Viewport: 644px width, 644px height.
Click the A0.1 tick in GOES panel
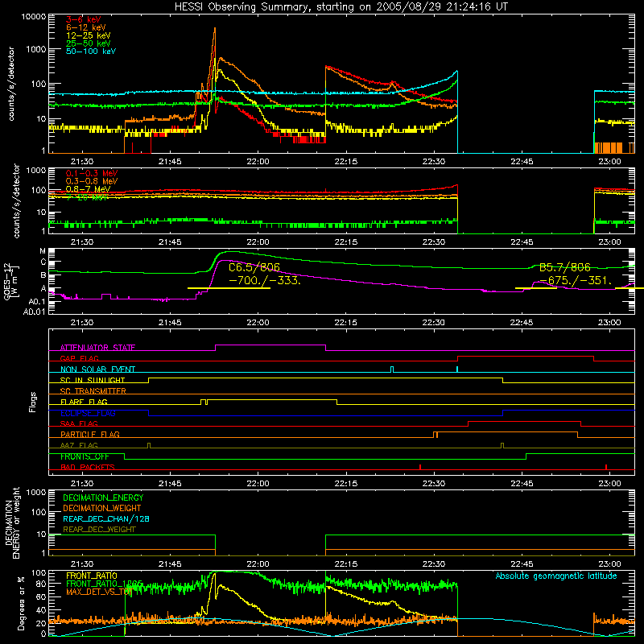(x=37, y=302)
